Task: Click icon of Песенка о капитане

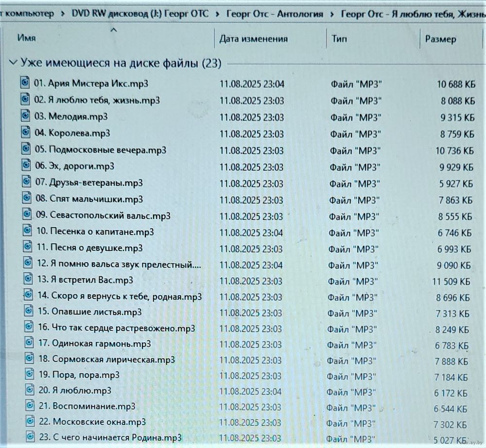Action: click(x=28, y=231)
